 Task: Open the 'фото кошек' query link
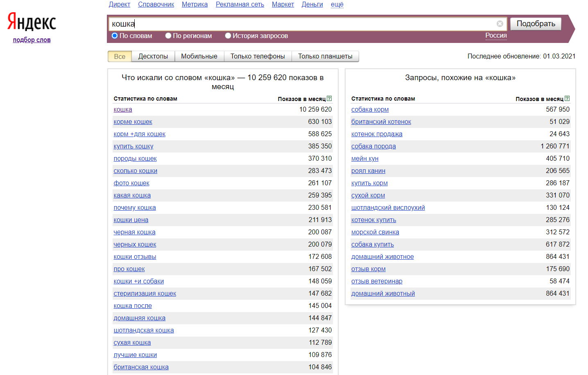[x=131, y=183]
